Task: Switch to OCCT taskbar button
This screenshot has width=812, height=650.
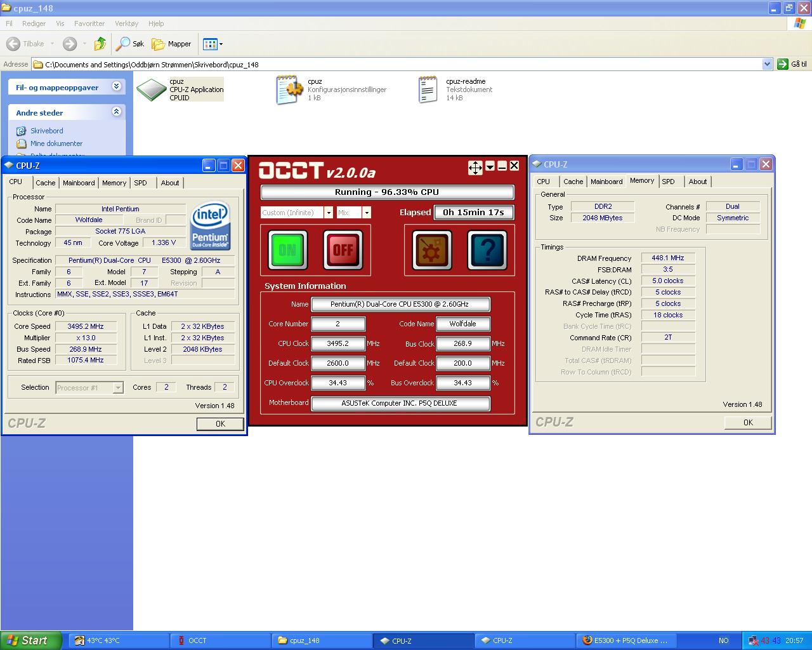Action: tap(221, 640)
